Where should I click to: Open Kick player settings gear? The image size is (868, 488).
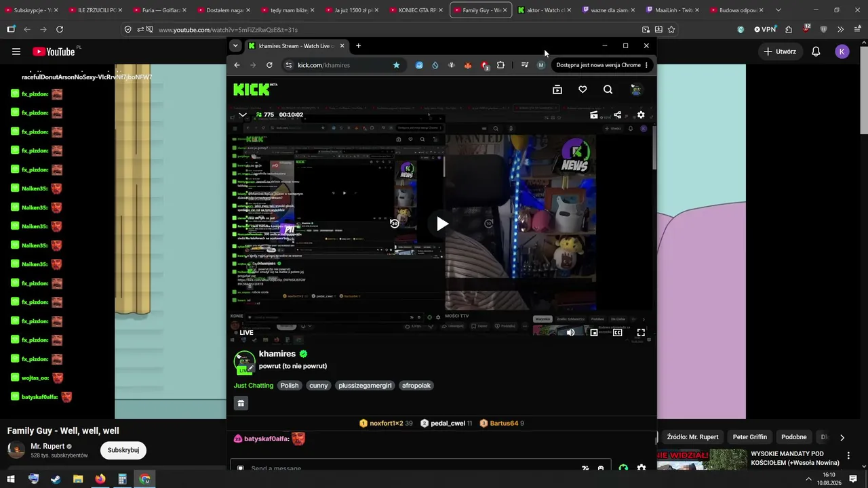click(641, 115)
